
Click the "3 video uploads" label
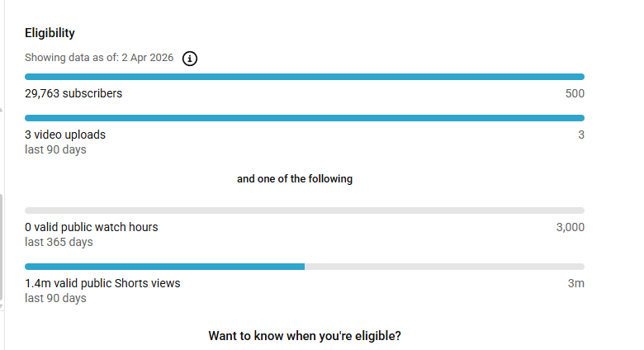point(65,135)
